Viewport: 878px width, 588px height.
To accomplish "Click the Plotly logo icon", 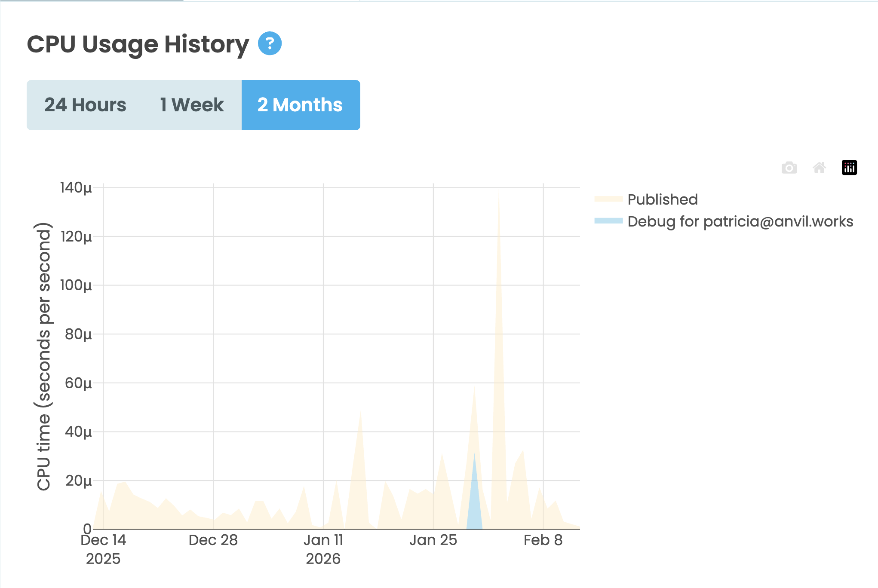I will pos(849,168).
